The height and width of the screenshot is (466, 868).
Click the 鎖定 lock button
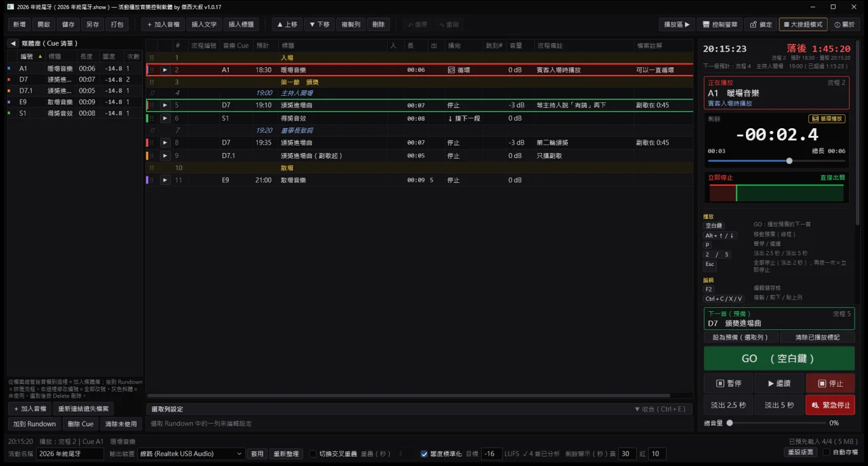point(761,25)
